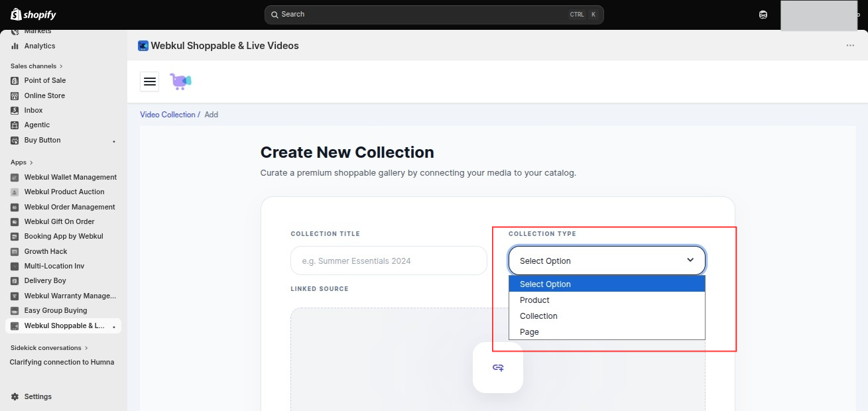Viewport: 868px width, 411px height.
Task: Expand the Apps section chevron
Action: point(31,162)
